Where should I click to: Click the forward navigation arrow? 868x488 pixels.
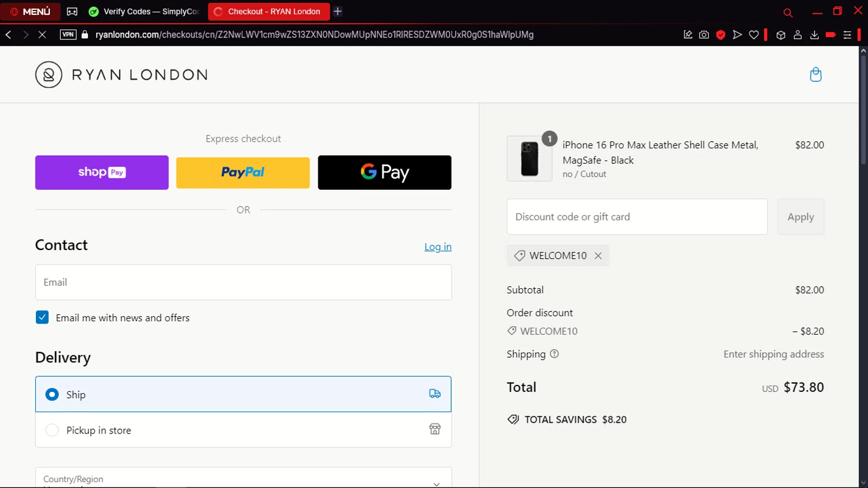pos(25,35)
